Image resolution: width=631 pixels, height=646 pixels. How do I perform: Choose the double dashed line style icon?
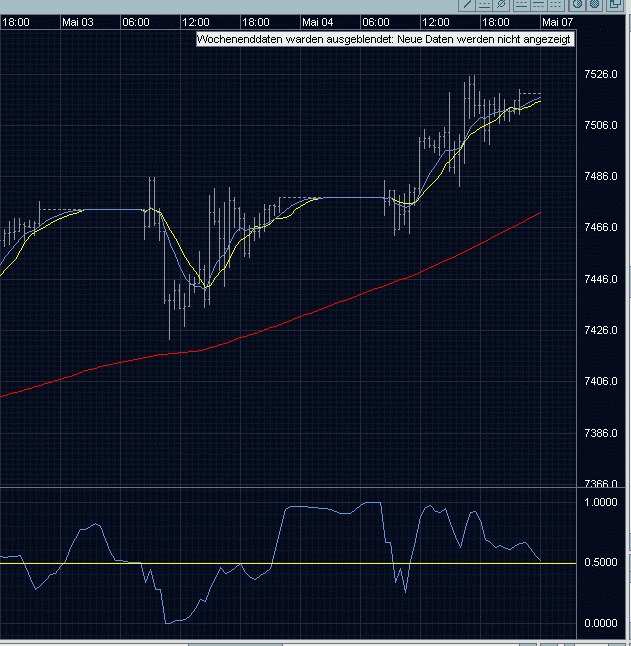click(x=556, y=4)
